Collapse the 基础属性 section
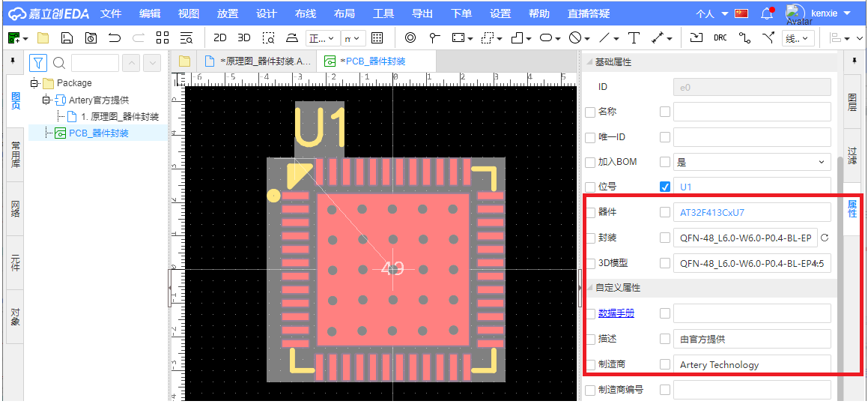Viewport: 868px width, 404px height. click(589, 62)
